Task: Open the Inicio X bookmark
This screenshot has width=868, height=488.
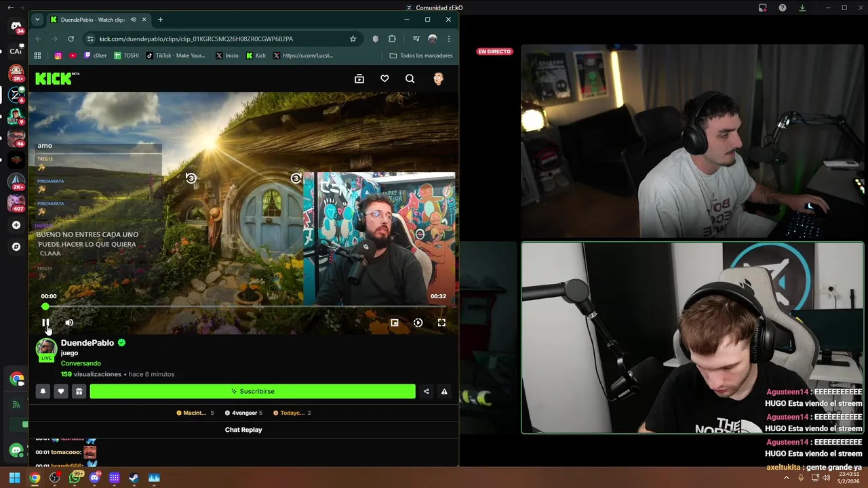Action: pyautogui.click(x=227, y=56)
